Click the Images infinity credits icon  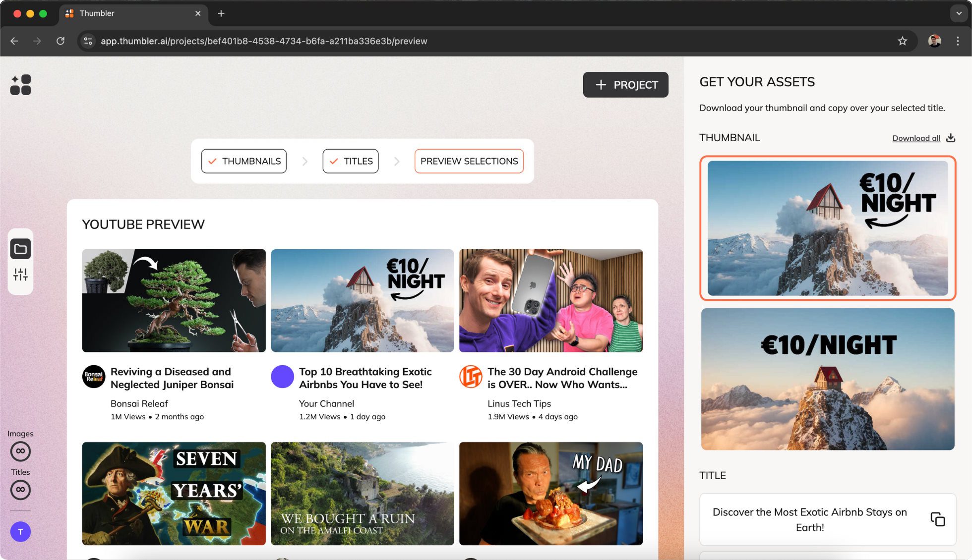[20, 451]
